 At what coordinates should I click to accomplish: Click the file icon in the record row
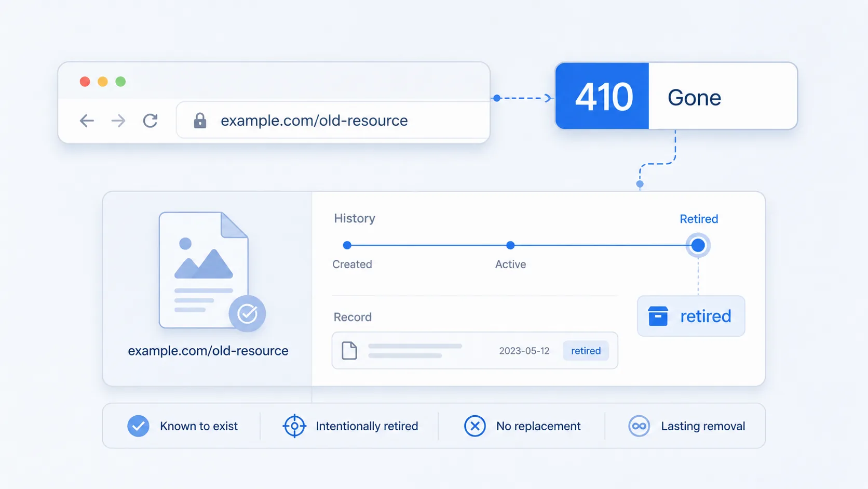(x=349, y=351)
